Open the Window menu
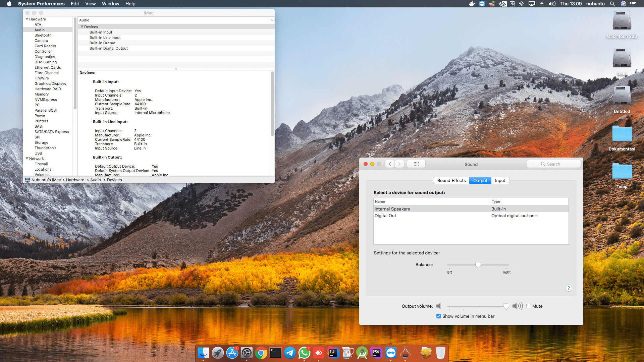644x362 pixels. (110, 4)
